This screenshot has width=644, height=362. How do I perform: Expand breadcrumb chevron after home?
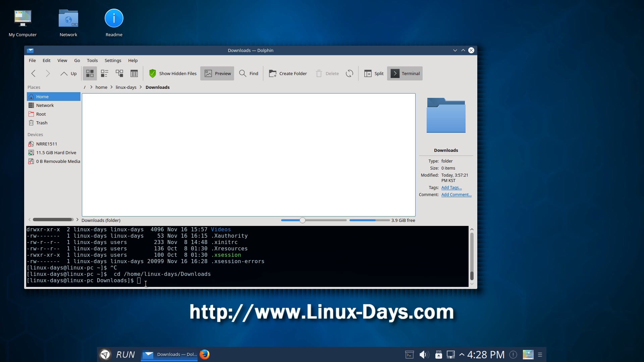point(111,87)
